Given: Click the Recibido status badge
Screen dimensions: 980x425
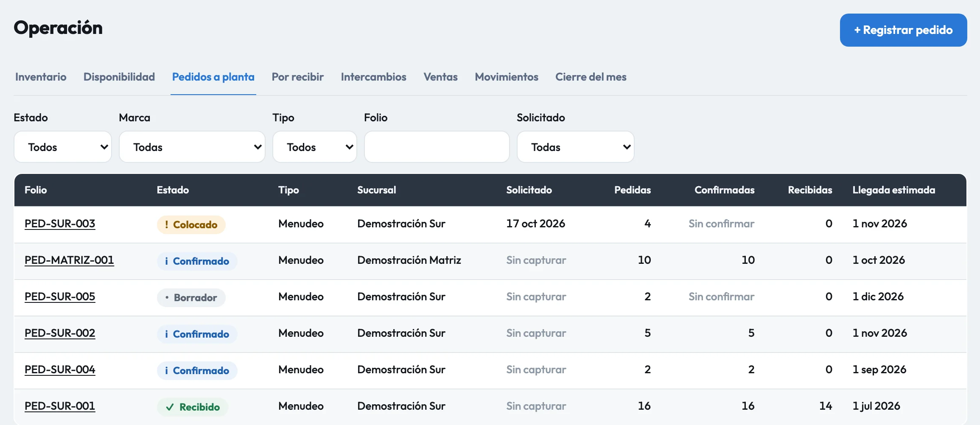Looking at the screenshot, I should (193, 407).
